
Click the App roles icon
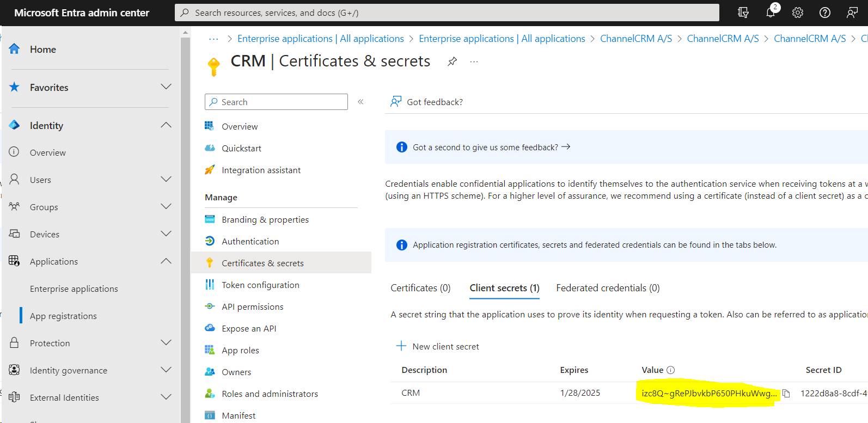coord(210,350)
